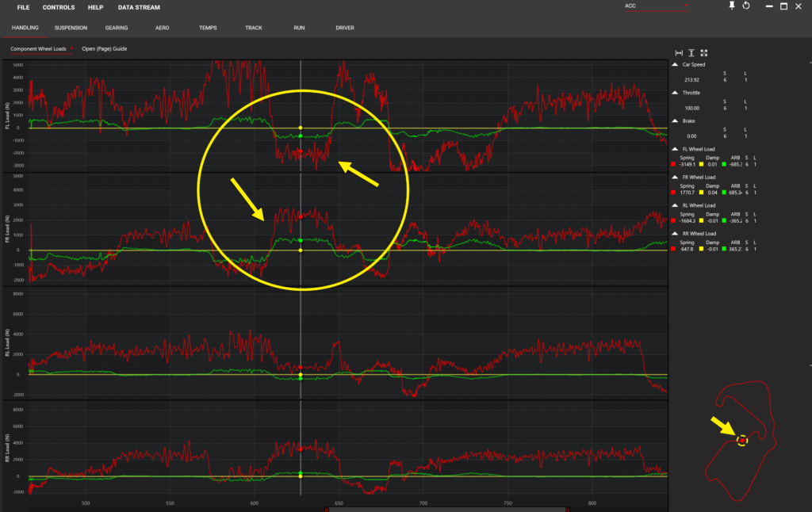Collapse the Throttle channel section
The width and height of the screenshot is (812, 512).
click(x=675, y=93)
